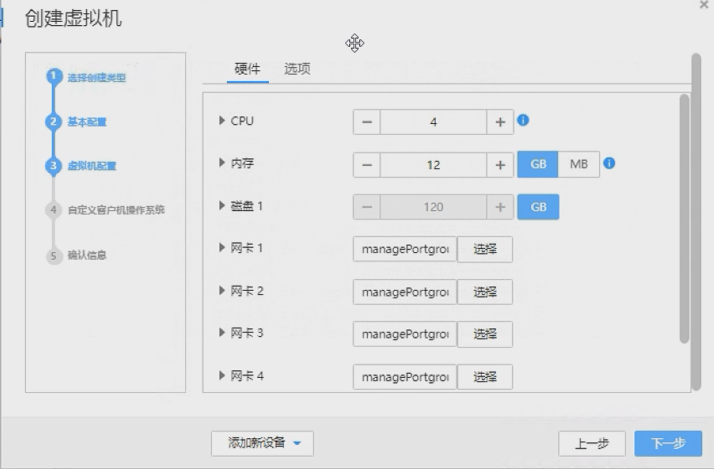The image size is (714, 469).
Task: Click 下一步 to proceed
Action: (668, 444)
